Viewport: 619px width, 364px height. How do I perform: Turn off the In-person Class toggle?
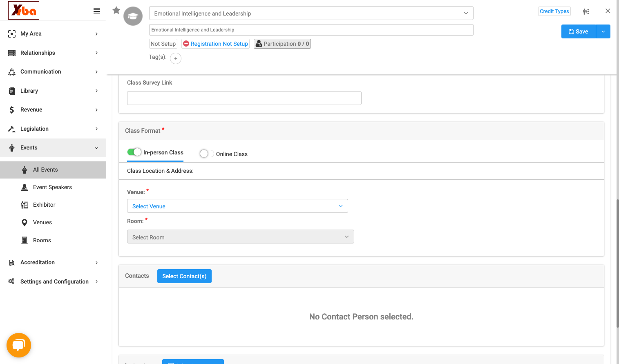tap(134, 152)
